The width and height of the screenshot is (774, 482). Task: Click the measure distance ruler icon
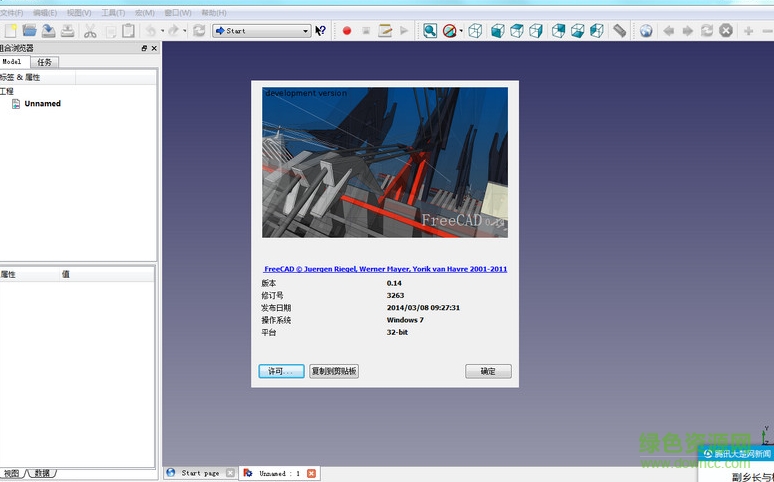(x=619, y=31)
